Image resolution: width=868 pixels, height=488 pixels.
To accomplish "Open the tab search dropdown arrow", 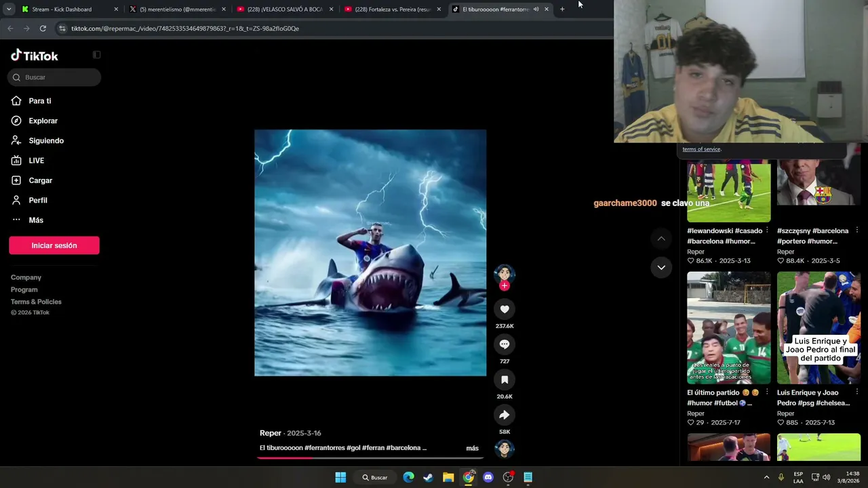I will pyautogui.click(x=8, y=9).
